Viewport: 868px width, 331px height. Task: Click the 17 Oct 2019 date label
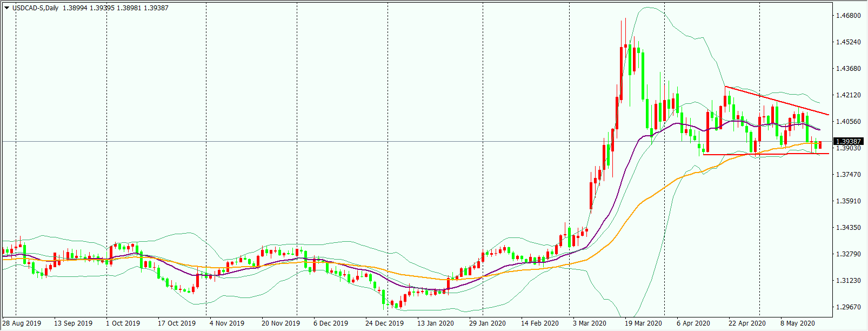(177, 323)
